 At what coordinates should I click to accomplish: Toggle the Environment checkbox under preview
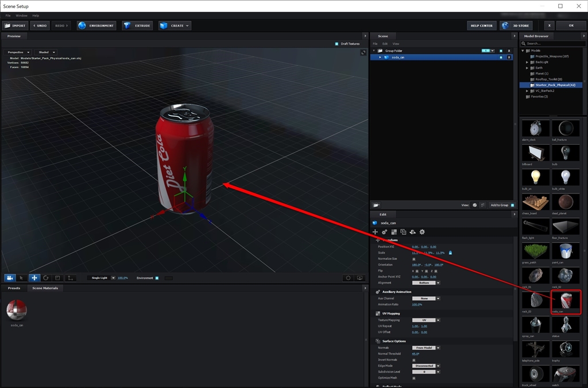click(x=157, y=278)
